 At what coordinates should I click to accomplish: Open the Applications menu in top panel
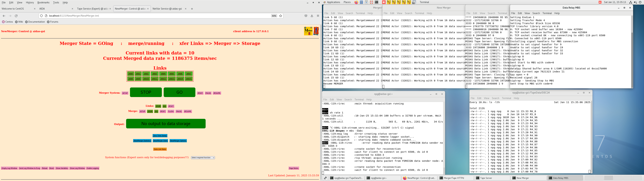pyautogui.click(x=333, y=2)
